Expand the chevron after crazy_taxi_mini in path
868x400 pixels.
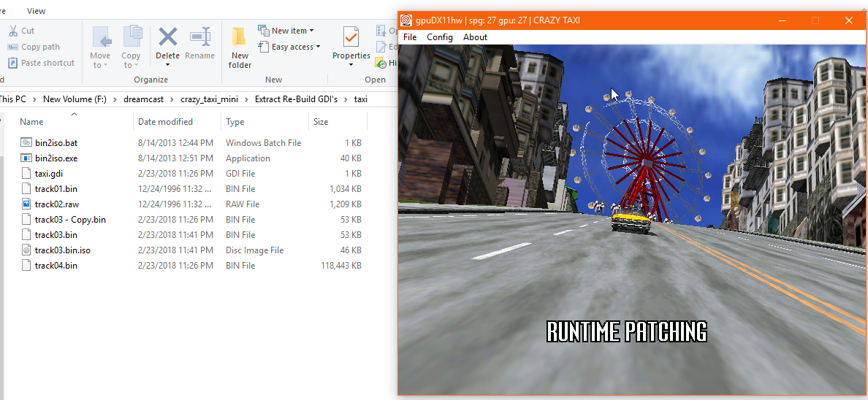tap(245, 99)
